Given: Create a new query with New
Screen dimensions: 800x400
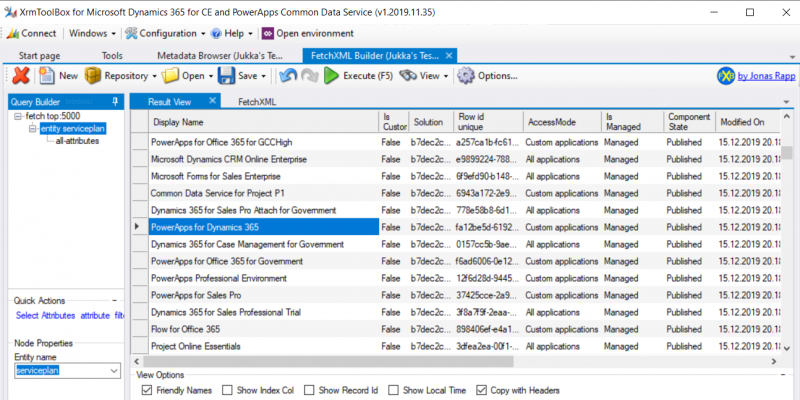Looking at the screenshot, I should coord(59,76).
